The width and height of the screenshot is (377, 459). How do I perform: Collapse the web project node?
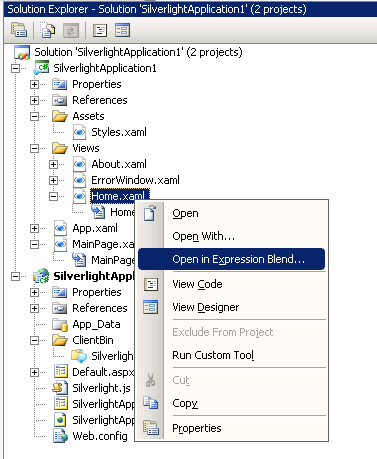[15, 276]
